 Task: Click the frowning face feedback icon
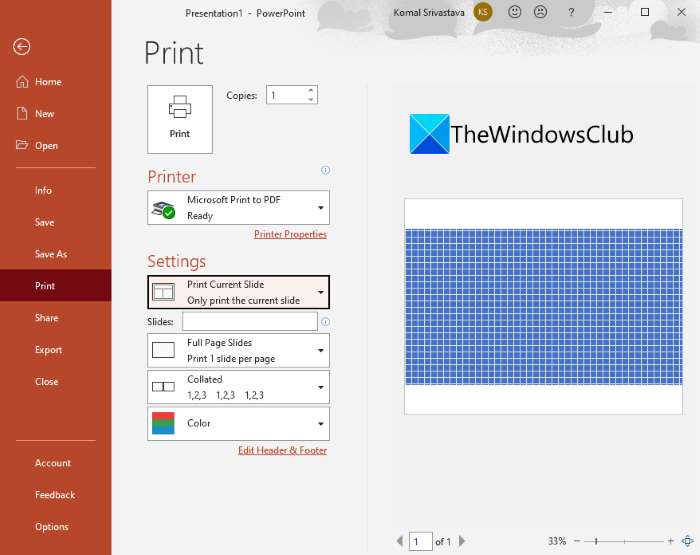[x=541, y=12]
